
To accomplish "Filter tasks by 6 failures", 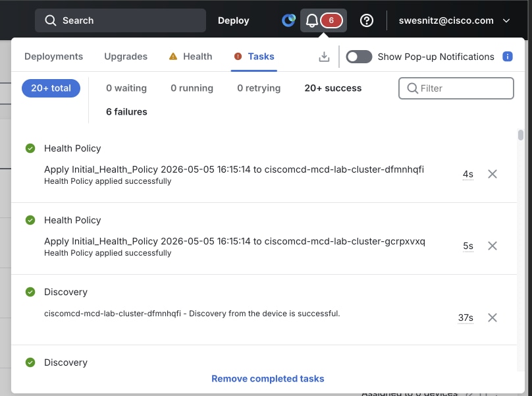I will click(126, 112).
